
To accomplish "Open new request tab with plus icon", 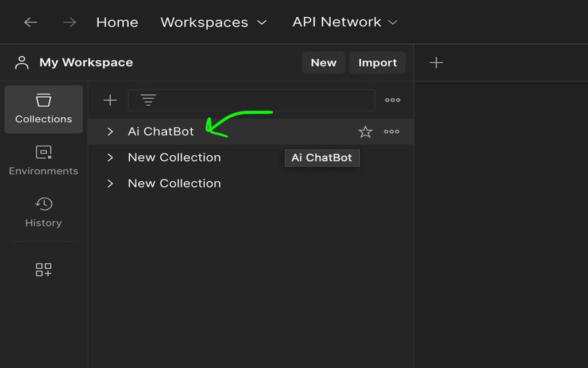I will coord(436,63).
